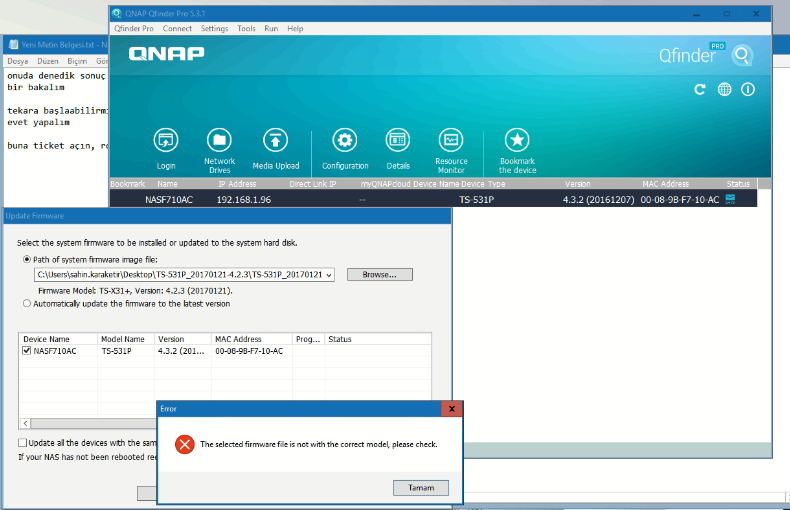Click NASF710AC name in Qfinder list

[x=169, y=200]
